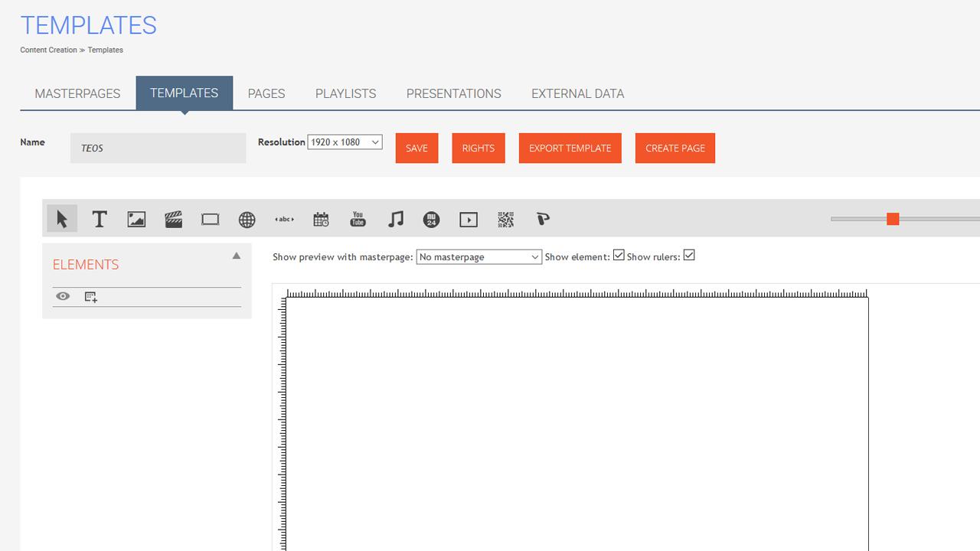980x551 pixels.
Task: Select the pointer selection tool
Action: tap(62, 219)
